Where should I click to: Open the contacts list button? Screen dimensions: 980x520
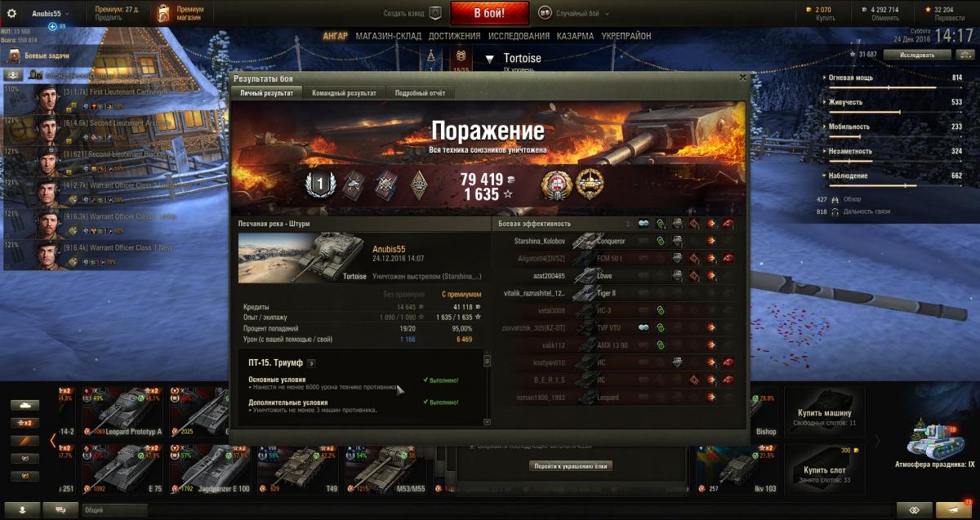click(x=23, y=510)
